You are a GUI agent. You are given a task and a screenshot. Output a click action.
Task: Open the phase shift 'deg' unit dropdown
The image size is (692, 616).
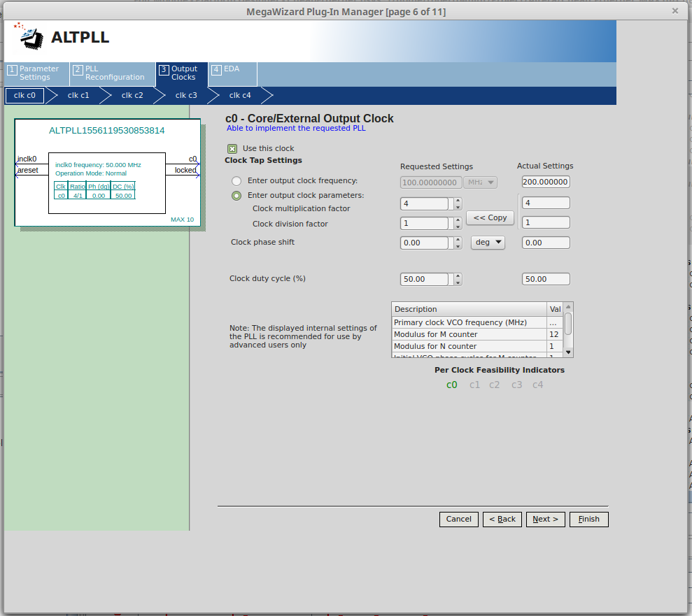coord(488,243)
